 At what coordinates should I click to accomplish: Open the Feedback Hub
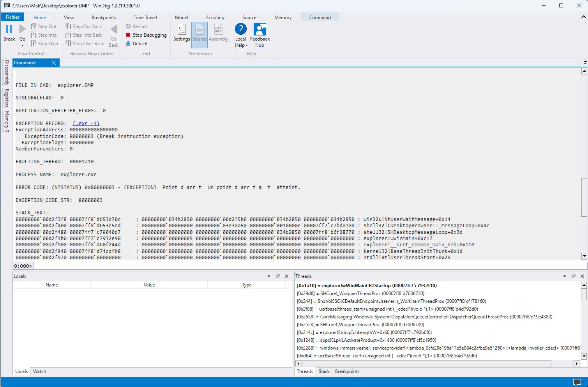(260, 30)
